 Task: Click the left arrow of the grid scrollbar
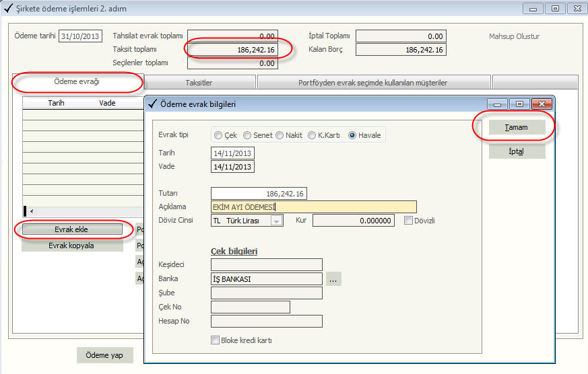pos(31,211)
